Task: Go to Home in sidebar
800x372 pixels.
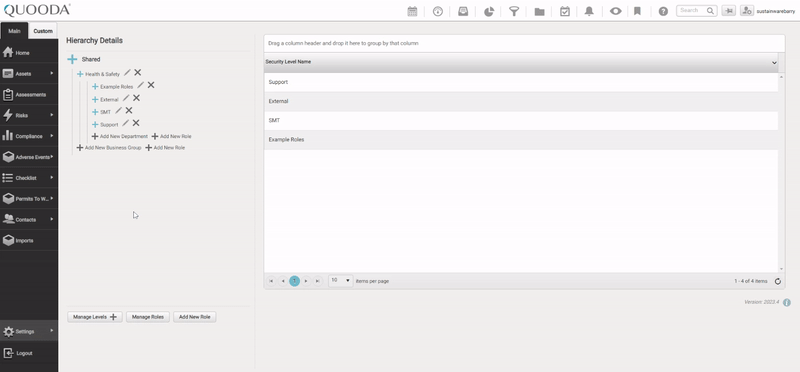Action: (29, 53)
